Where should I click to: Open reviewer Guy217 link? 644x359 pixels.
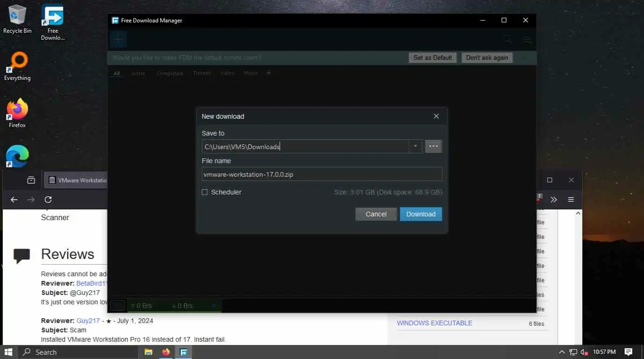coord(88,321)
